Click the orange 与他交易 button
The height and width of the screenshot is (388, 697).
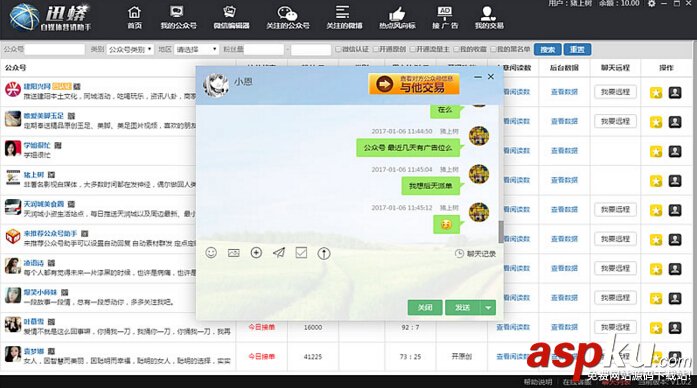tap(414, 84)
